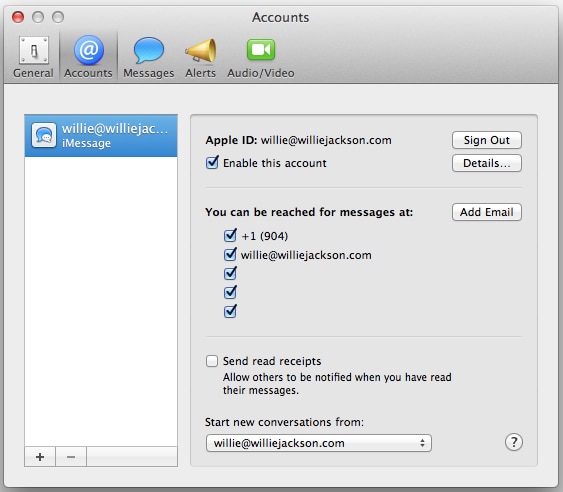Click 'You can be reached for messages at:' label
The image size is (563, 492).
point(309,212)
